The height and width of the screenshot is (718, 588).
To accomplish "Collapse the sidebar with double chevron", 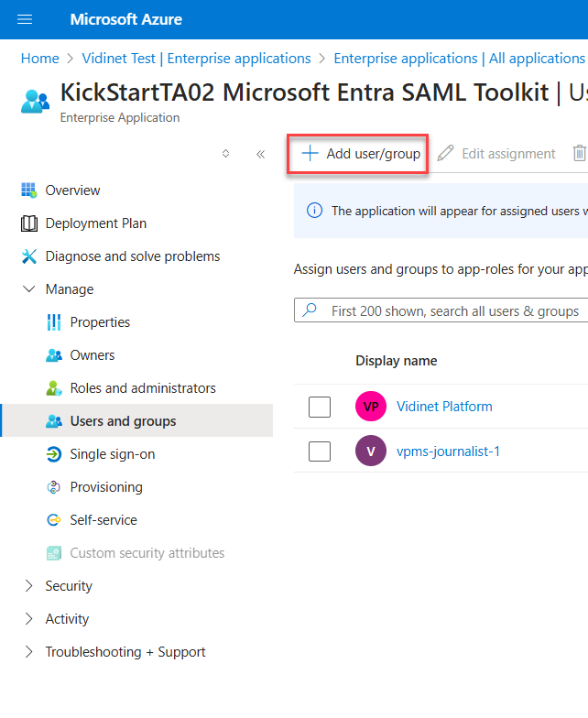I will pyautogui.click(x=260, y=154).
